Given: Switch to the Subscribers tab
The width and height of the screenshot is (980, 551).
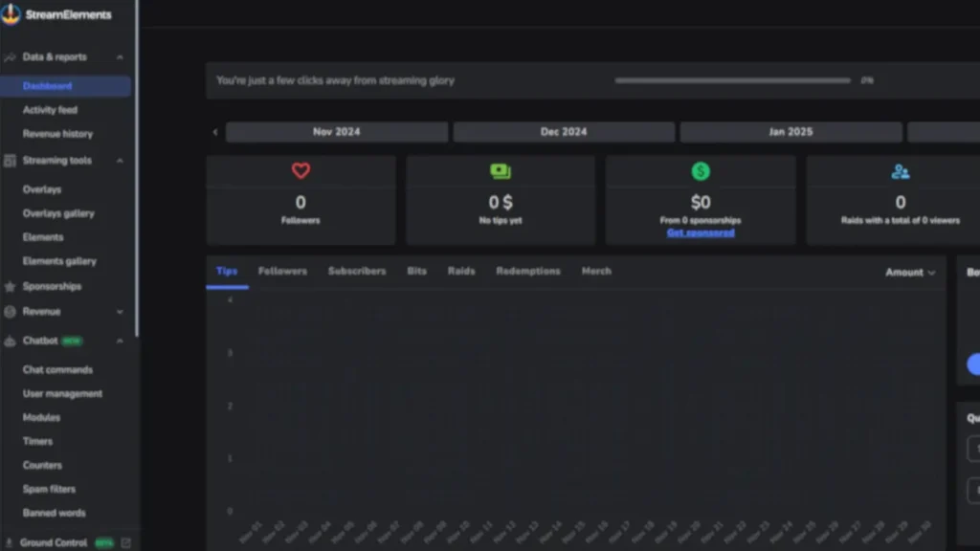Looking at the screenshot, I should coord(357,272).
